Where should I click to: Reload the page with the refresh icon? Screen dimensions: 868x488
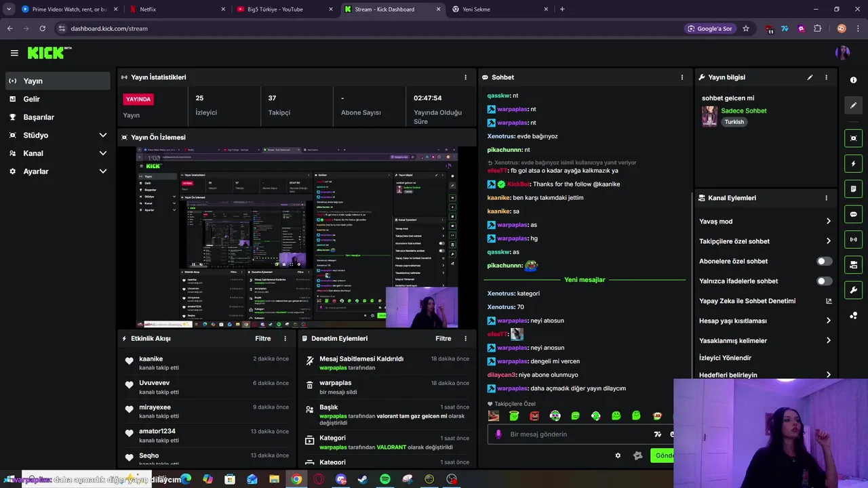pos(42,28)
